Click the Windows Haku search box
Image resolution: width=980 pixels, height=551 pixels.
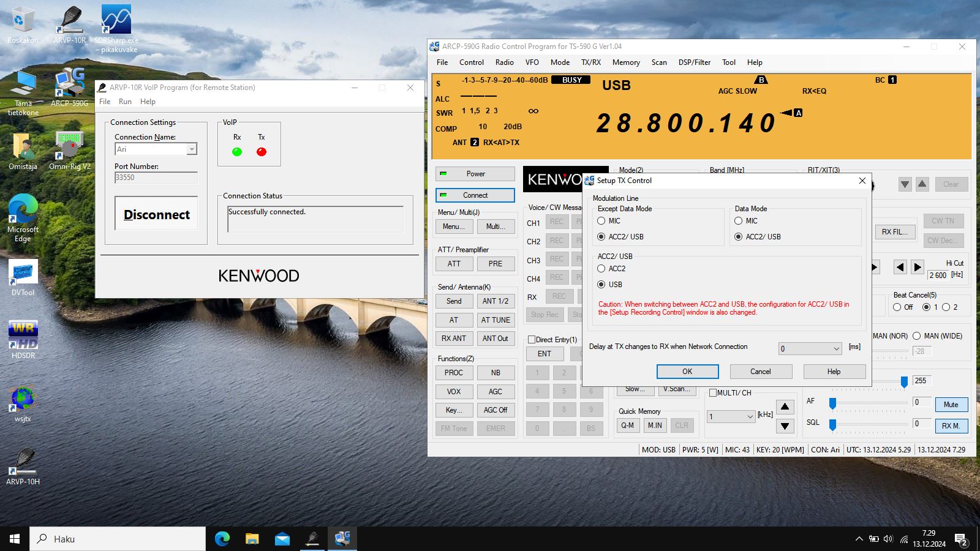pos(118,539)
